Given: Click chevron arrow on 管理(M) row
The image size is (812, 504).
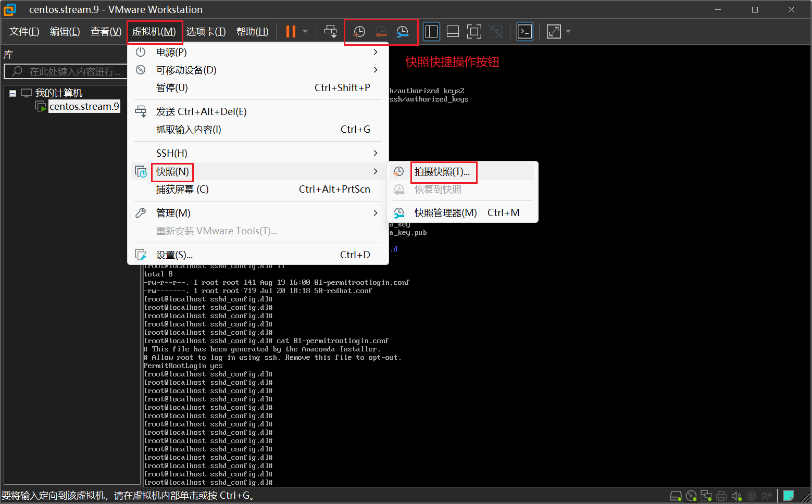Looking at the screenshot, I should click(x=376, y=213).
